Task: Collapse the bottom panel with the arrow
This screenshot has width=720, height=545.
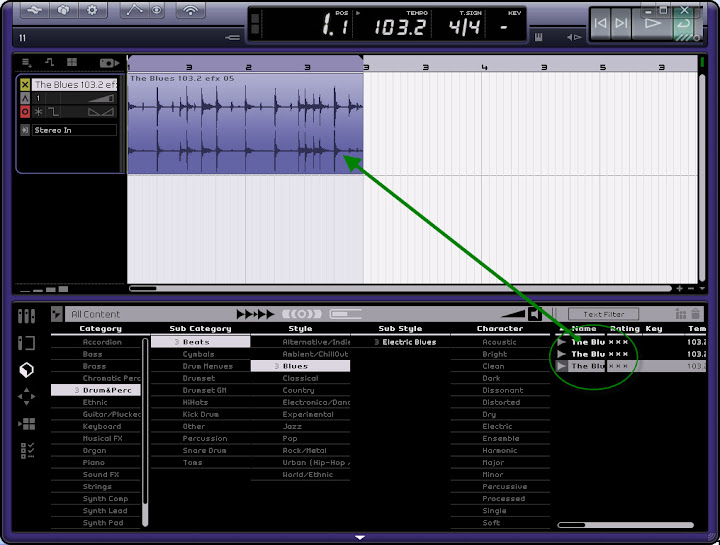Action: pos(360,538)
